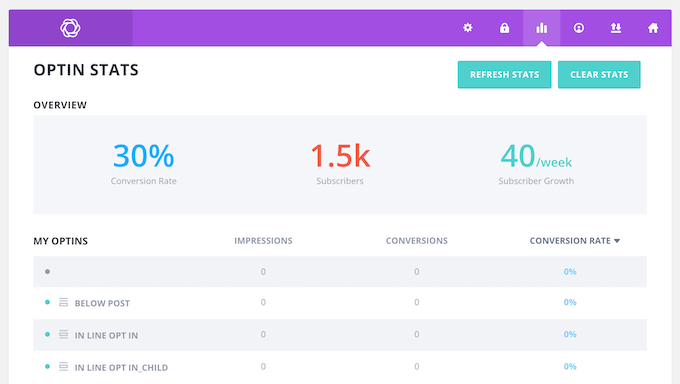Click the In Line Opt In status dot
Screen dimensions: 680x384
pos(47,335)
